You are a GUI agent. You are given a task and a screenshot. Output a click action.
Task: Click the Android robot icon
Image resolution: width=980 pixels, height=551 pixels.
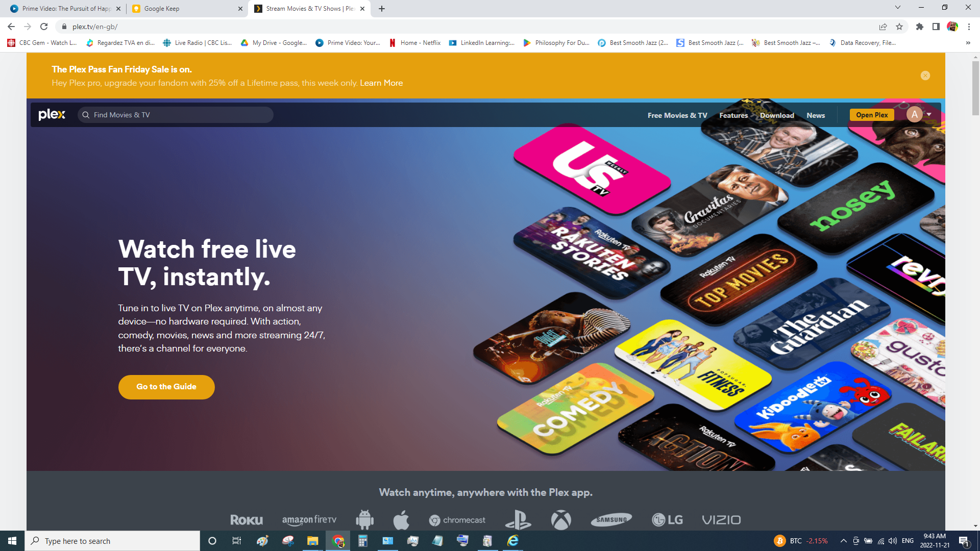pyautogui.click(x=364, y=520)
